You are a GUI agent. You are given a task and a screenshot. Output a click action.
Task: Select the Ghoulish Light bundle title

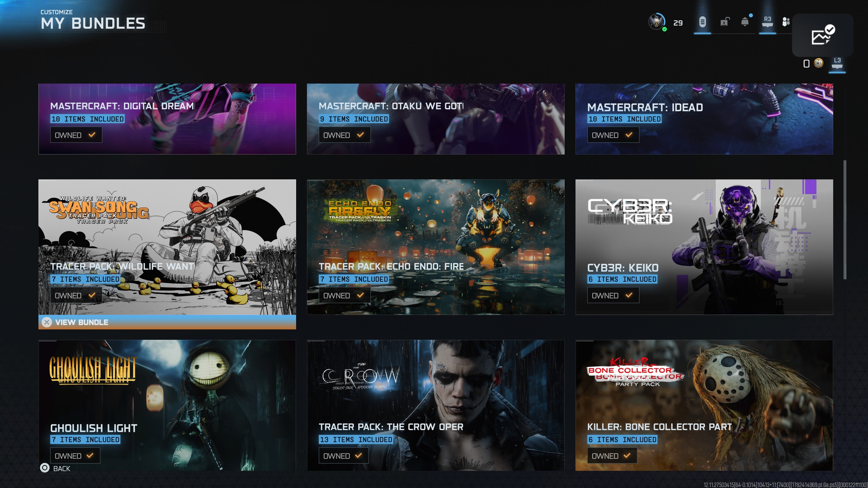[94, 428]
